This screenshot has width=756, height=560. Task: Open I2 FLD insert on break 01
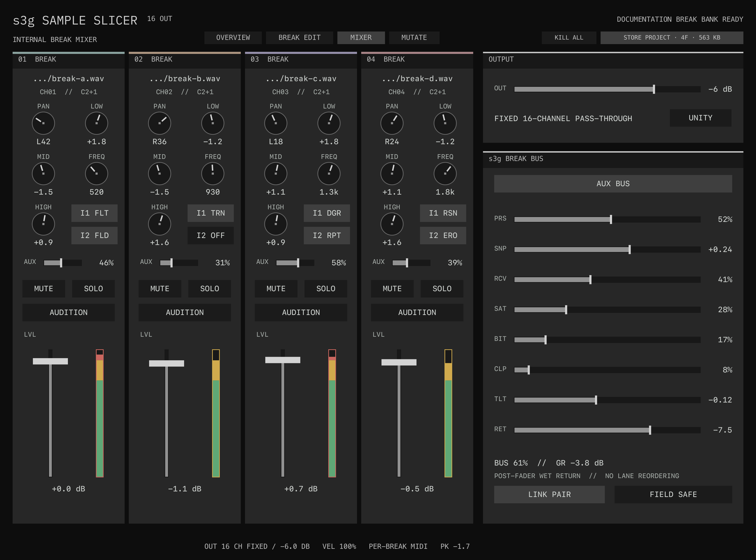[94, 236]
